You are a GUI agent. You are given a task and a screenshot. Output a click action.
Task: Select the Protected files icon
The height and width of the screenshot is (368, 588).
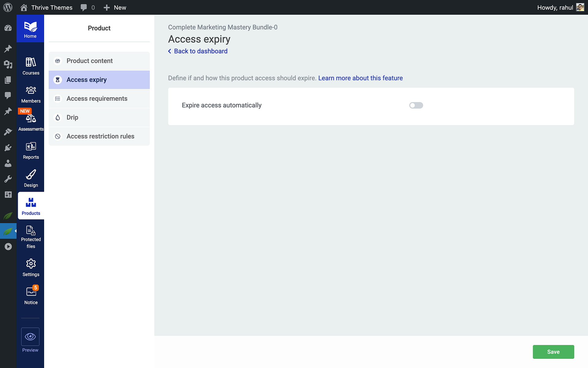[31, 232]
